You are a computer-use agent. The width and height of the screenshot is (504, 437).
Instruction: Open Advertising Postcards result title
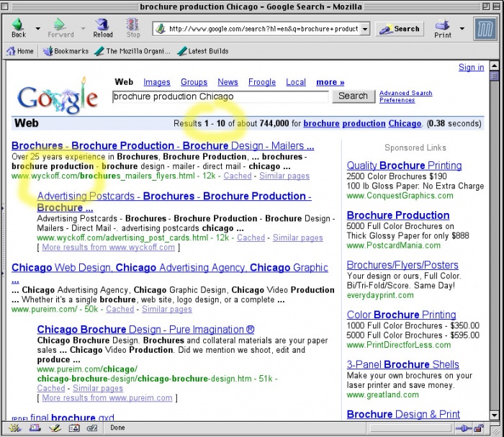point(174,202)
